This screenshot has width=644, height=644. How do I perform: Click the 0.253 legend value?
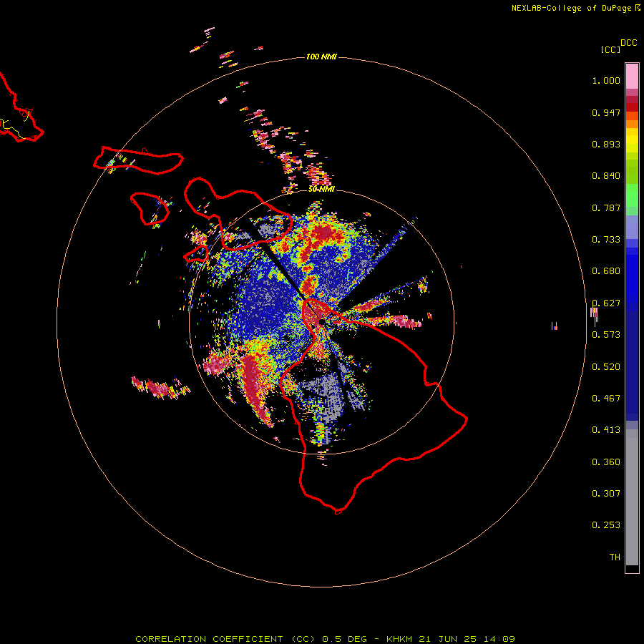point(606,525)
